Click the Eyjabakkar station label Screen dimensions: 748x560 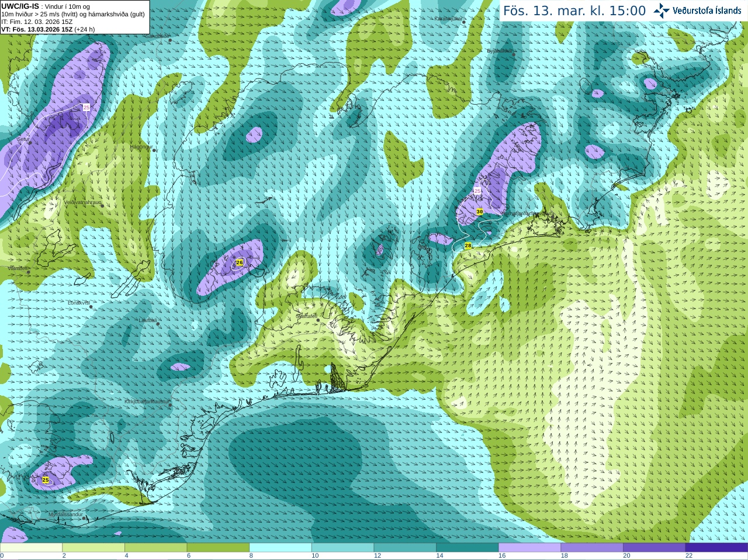(x=500, y=51)
